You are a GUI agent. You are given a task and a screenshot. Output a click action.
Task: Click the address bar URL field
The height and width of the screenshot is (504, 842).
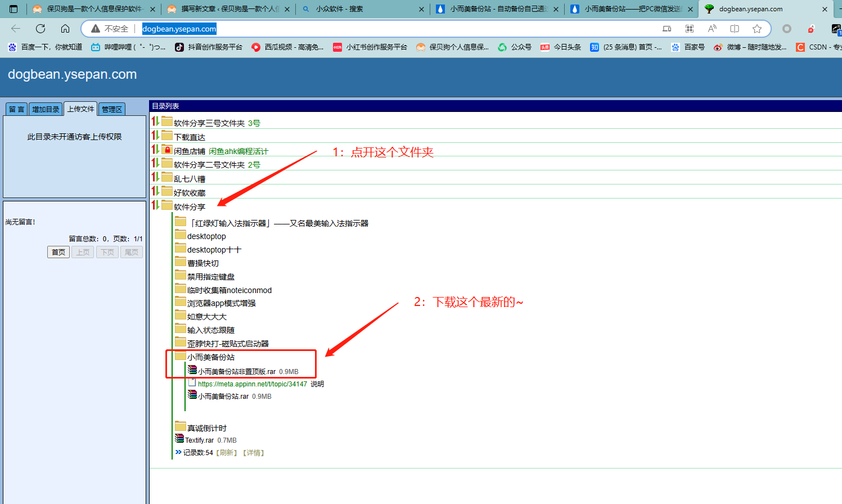click(x=394, y=29)
